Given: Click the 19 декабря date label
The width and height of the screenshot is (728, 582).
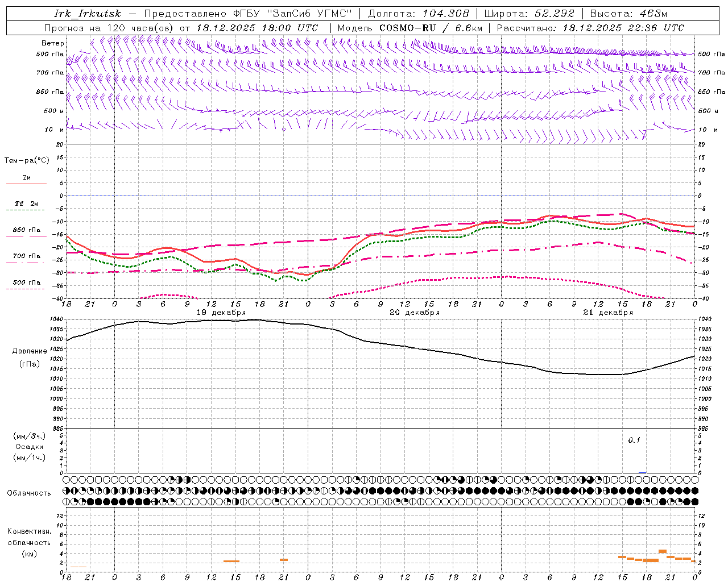Looking at the screenshot, I should coord(221,313).
